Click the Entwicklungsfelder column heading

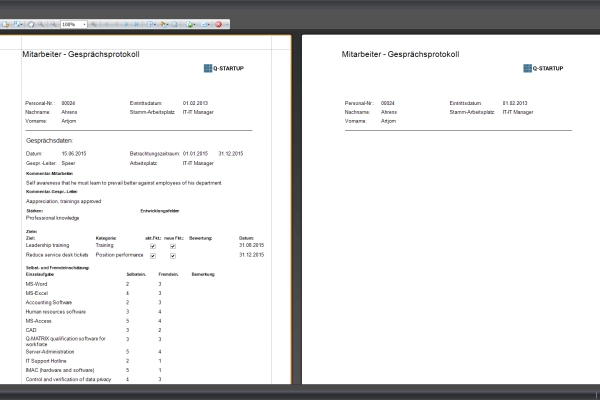(x=160, y=211)
